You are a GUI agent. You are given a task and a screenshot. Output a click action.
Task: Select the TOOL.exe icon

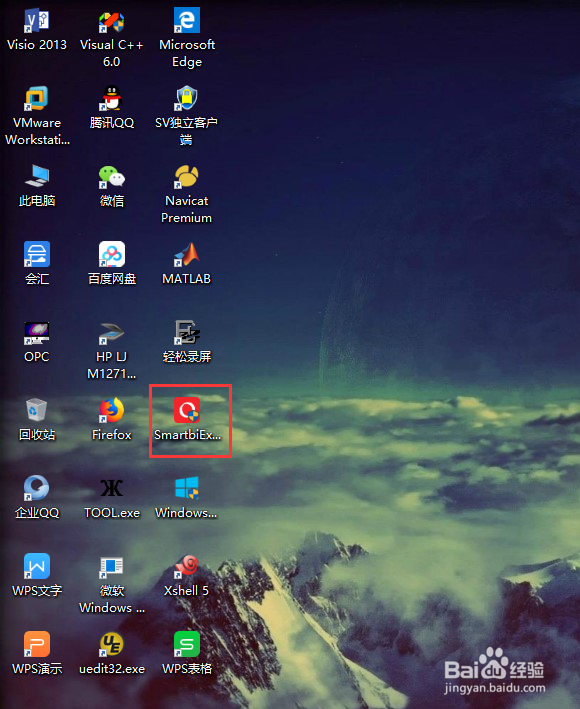tap(112, 488)
